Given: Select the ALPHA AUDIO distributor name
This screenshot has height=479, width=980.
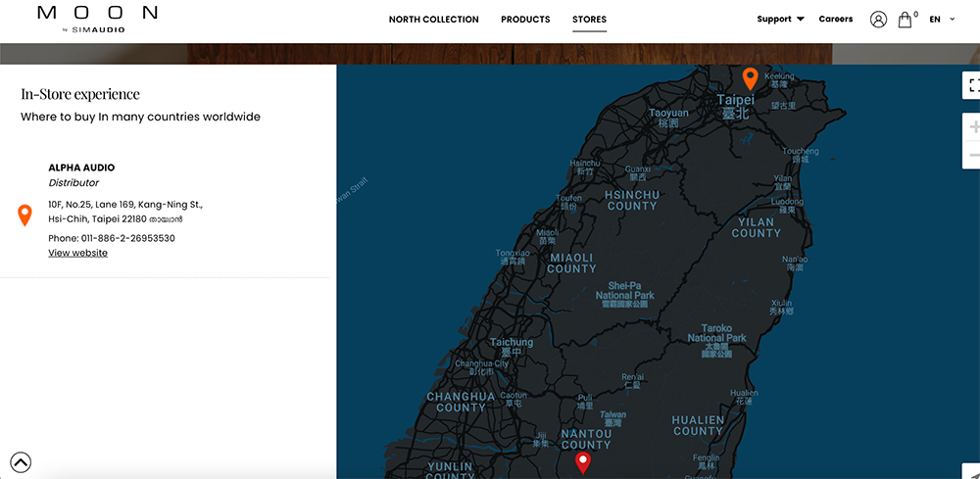Looking at the screenshot, I should [82, 168].
